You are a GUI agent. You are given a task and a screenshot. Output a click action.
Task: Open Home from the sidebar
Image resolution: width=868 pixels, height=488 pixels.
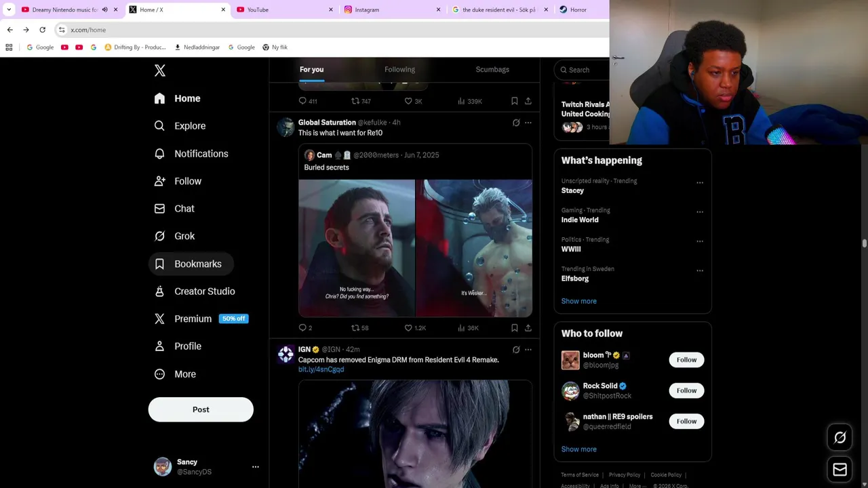tap(178, 98)
